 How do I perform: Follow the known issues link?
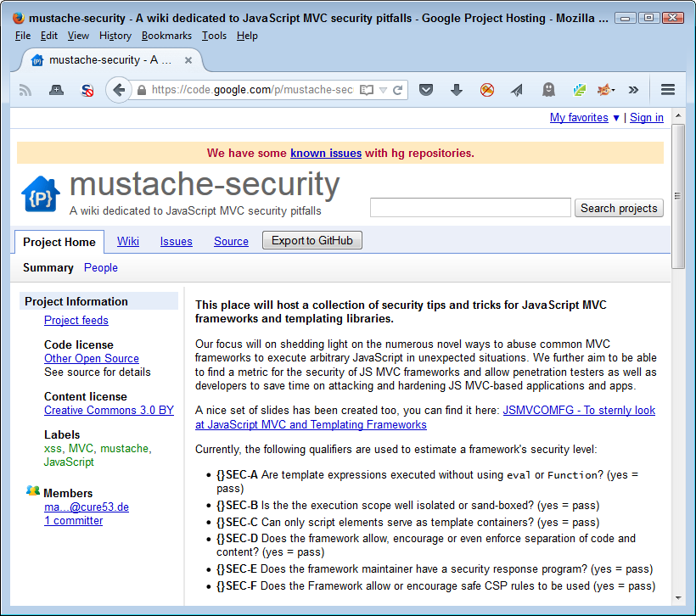tap(327, 153)
